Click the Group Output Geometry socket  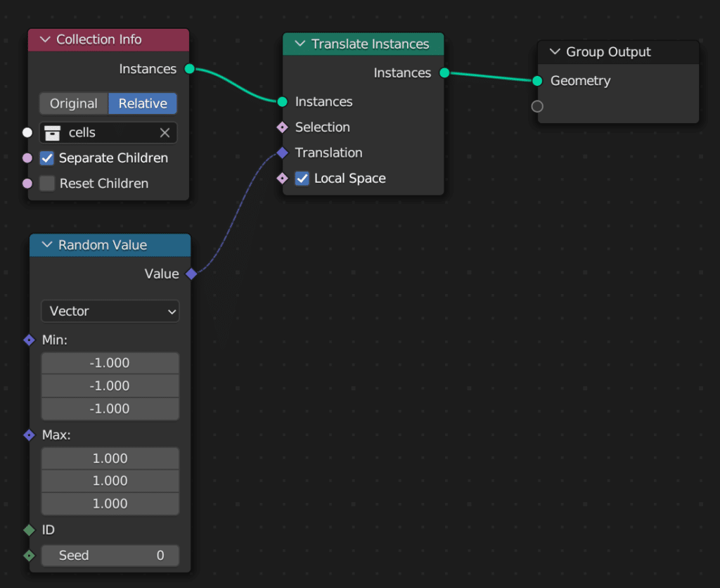pos(537,81)
